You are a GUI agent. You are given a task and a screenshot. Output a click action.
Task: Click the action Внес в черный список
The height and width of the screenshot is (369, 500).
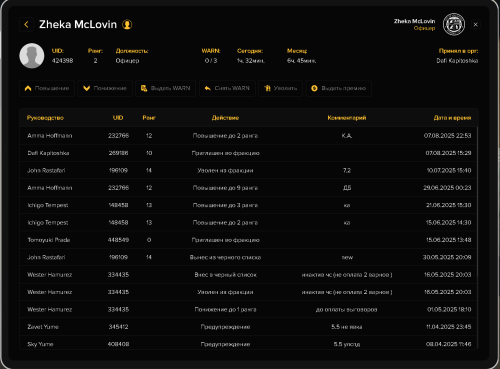[225, 275]
